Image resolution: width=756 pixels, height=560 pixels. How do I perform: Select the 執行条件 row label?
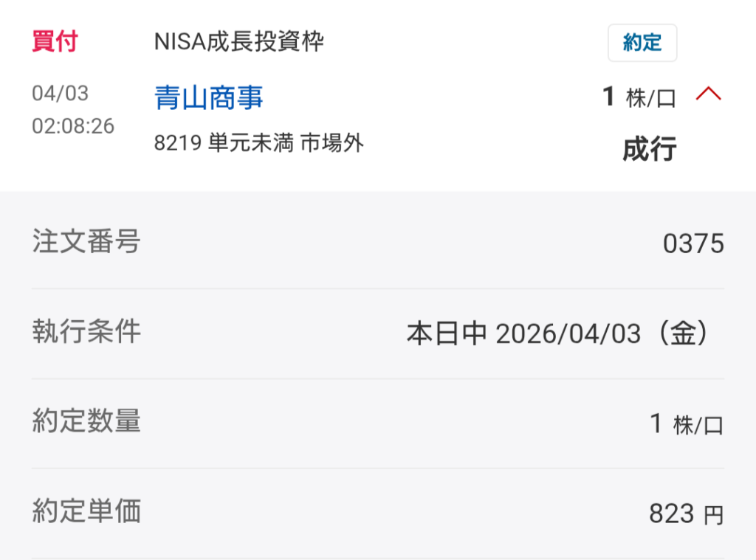click(86, 332)
